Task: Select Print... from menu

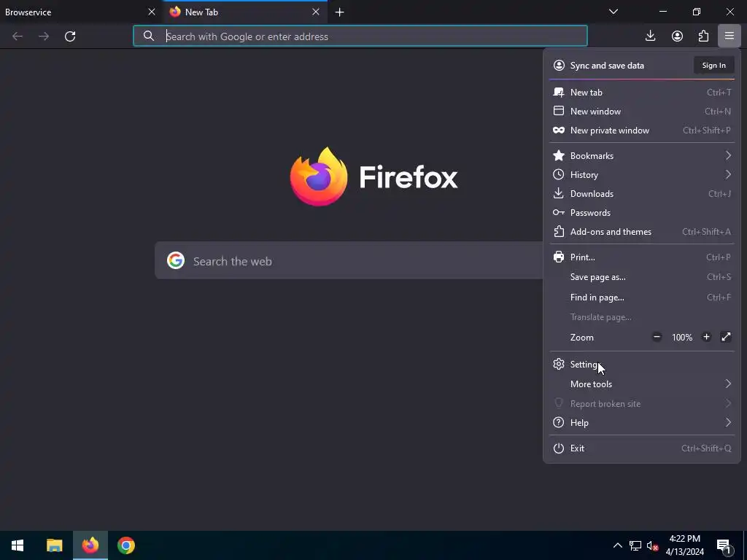Action: click(642, 257)
